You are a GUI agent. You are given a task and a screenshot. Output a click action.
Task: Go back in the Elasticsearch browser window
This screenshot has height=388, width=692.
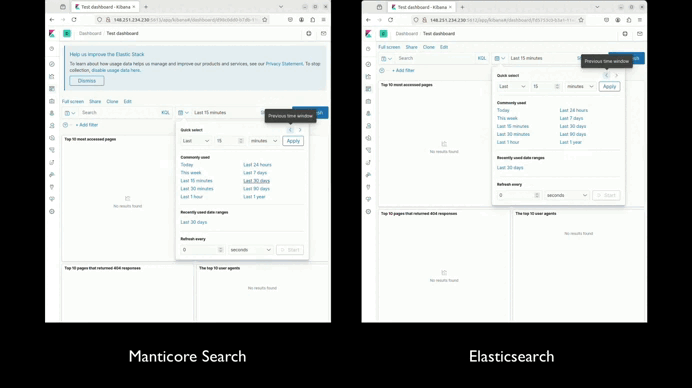point(369,20)
